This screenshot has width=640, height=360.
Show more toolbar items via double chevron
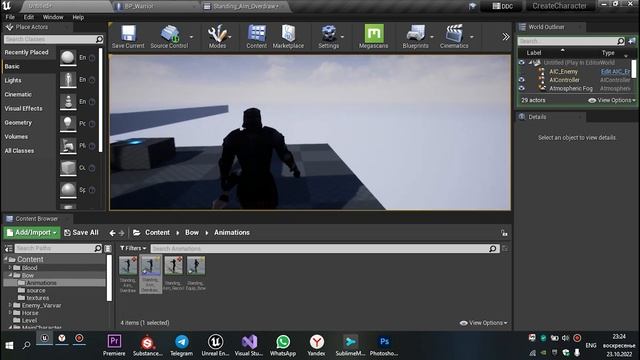pyautogui.click(x=506, y=37)
